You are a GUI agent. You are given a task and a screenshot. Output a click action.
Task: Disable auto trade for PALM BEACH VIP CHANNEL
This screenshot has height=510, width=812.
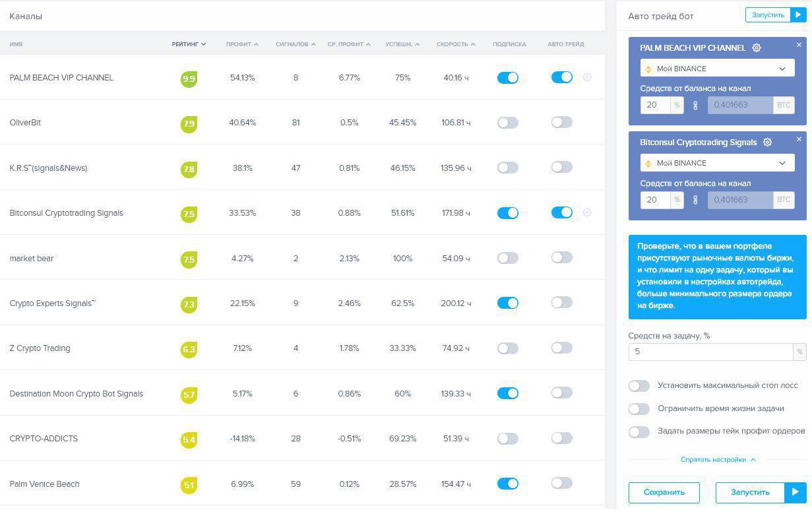point(561,77)
